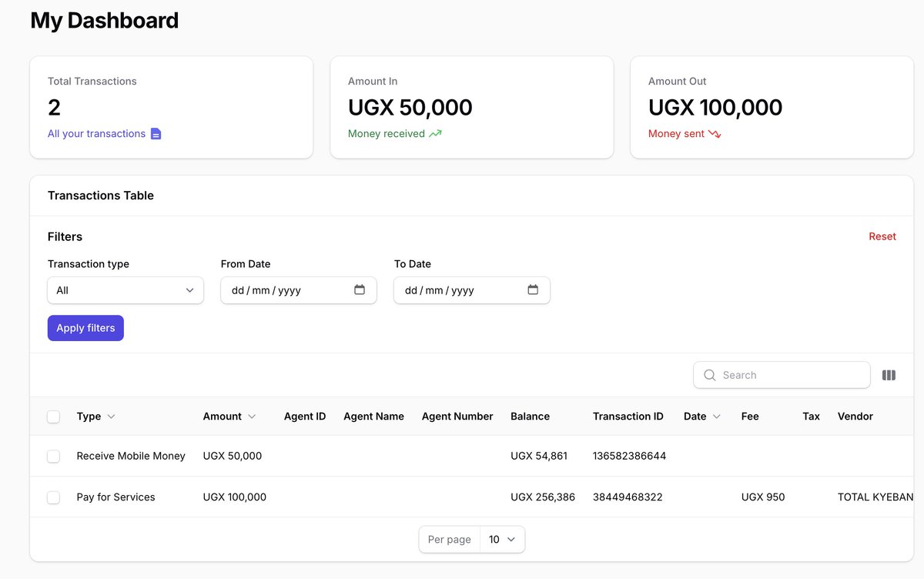Click the fee value UGX 950

763,497
